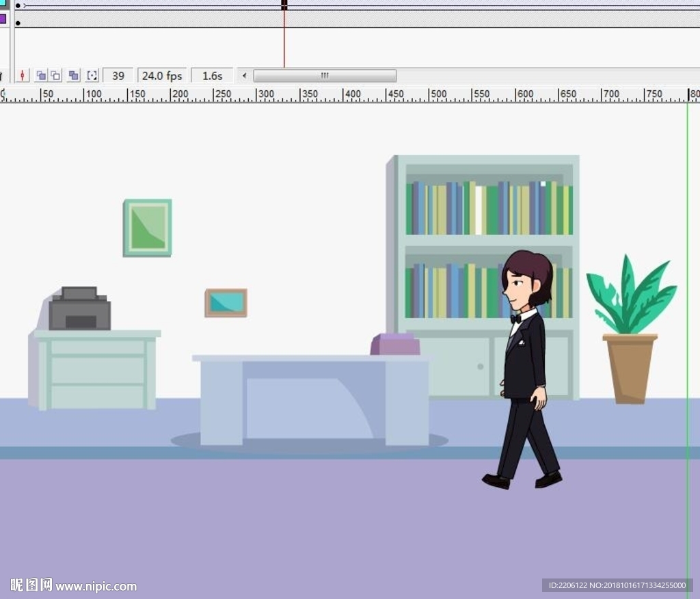
Task: Click the 24.0 fps frame rate field
Action: coord(162,75)
